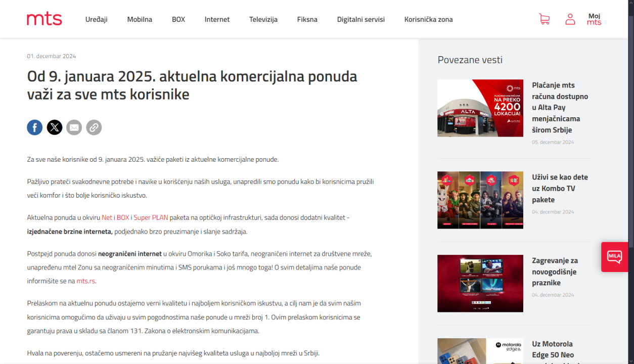The height and width of the screenshot is (364, 634).
Task: Open the Alta Pay news thumbnail
Action: (480, 108)
